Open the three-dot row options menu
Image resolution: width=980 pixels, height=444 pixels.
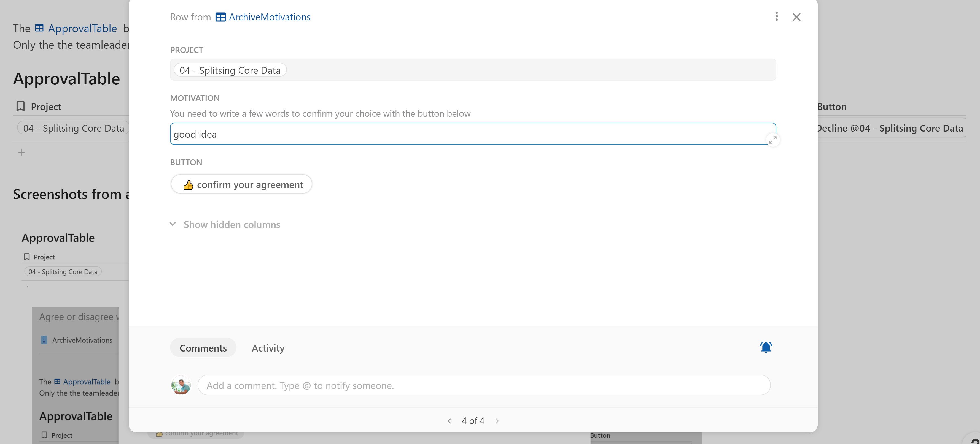tap(776, 16)
